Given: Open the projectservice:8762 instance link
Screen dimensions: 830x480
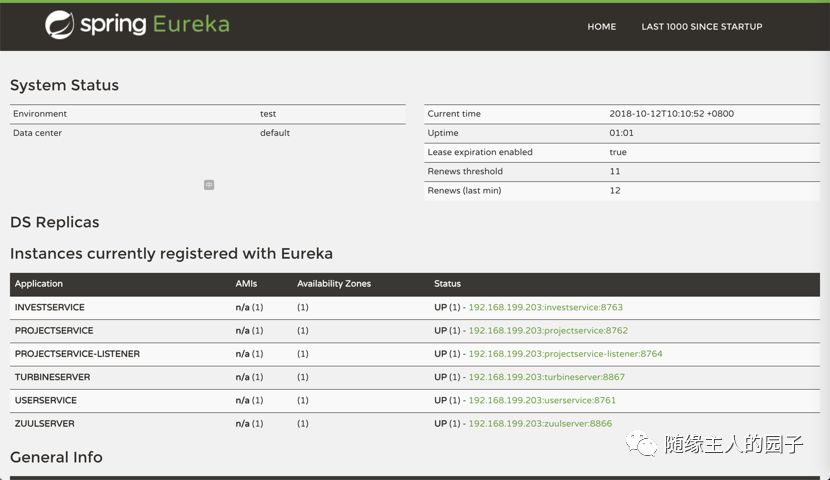Looking at the screenshot, I should 548,330.
